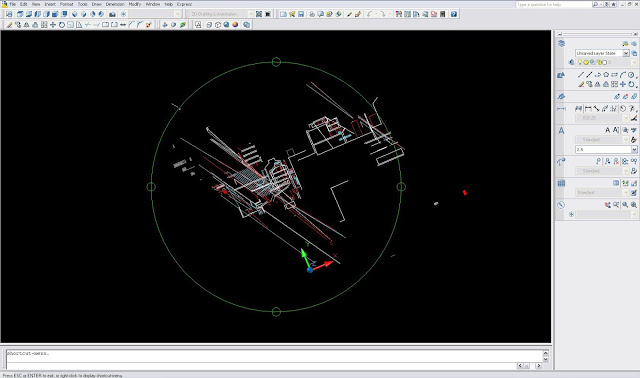Expand the text height 2.5 combo arrow

(634, 149)
